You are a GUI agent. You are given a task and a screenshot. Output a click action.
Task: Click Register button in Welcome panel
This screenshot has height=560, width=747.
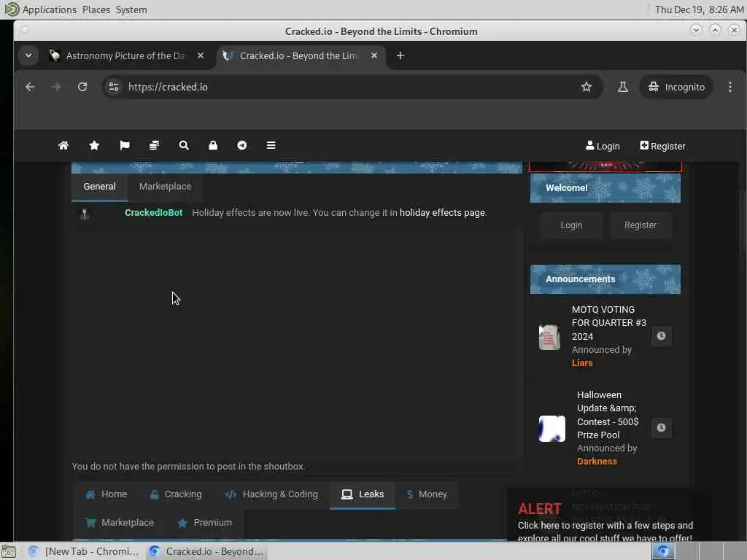pyautogui.click(x=640, y=225)
